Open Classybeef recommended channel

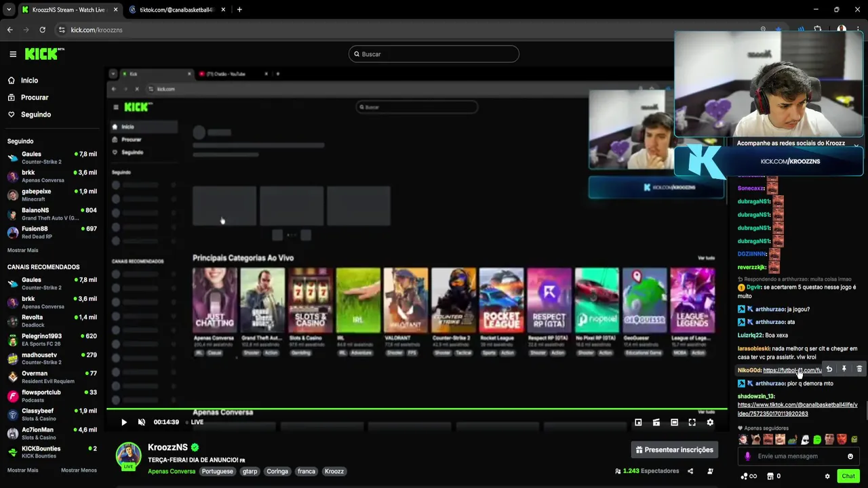click(x=52, y=414)
